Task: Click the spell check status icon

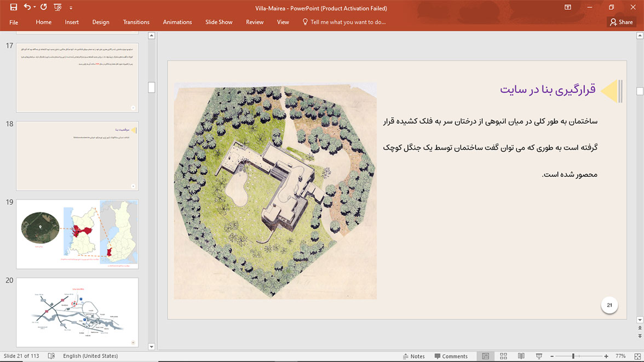Action: click(51, 356)
